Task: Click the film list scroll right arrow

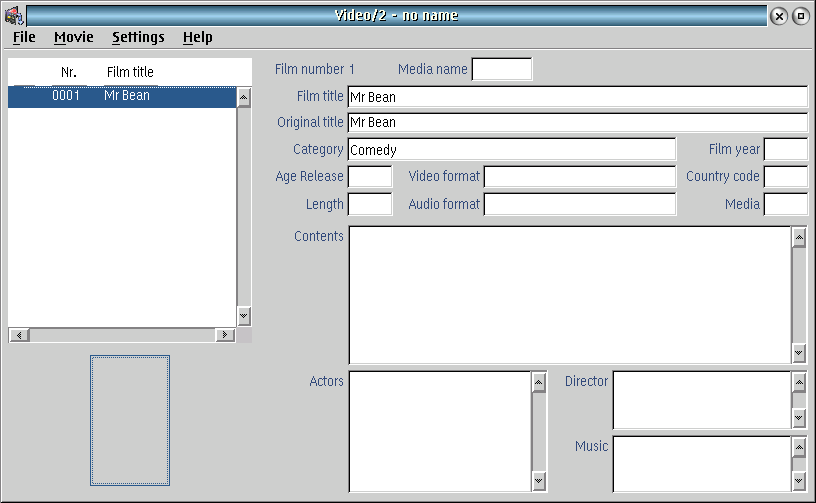Action: (x=225, y=335)
